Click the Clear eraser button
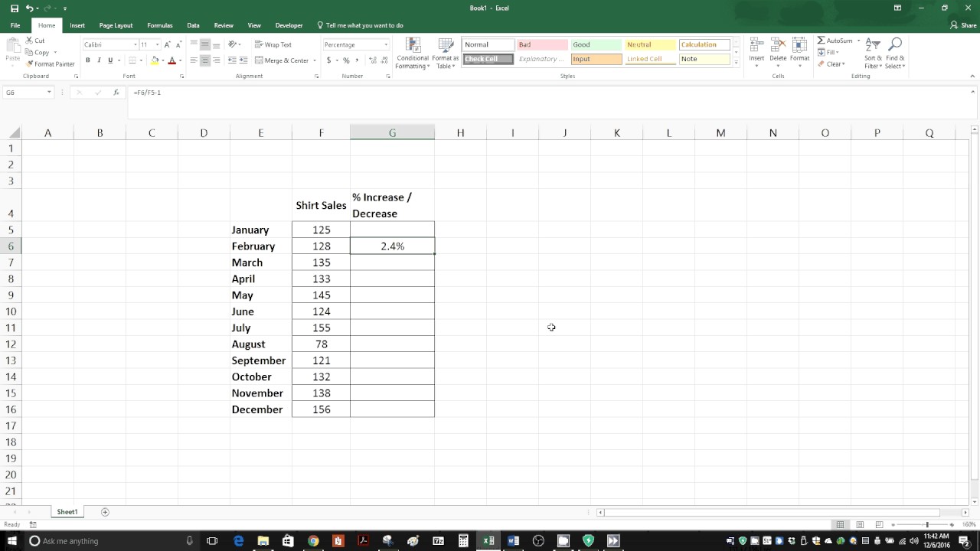This screenshot has width=980, height=551. click(831, 64)
